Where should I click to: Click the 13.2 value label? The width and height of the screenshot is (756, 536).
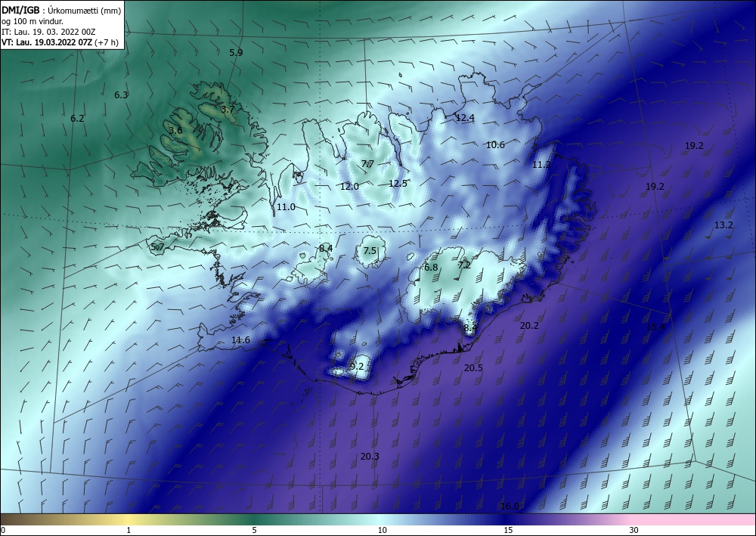pos(723,225)
